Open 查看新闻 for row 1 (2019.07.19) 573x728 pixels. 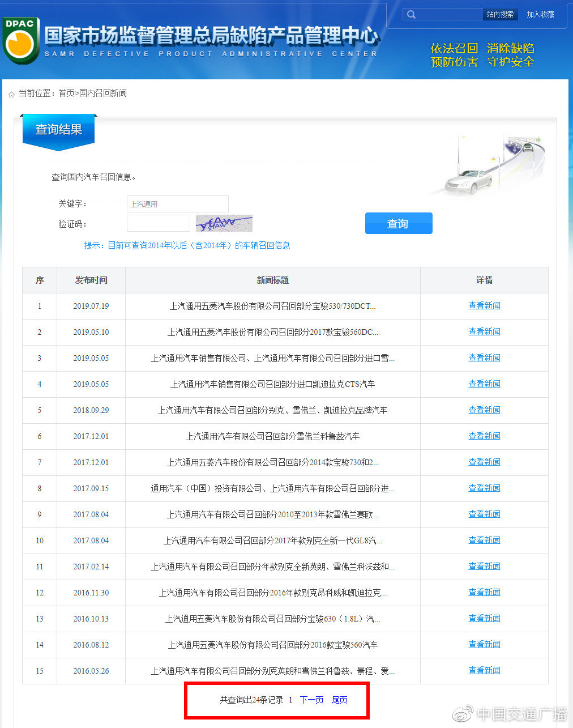pos(484,305)
